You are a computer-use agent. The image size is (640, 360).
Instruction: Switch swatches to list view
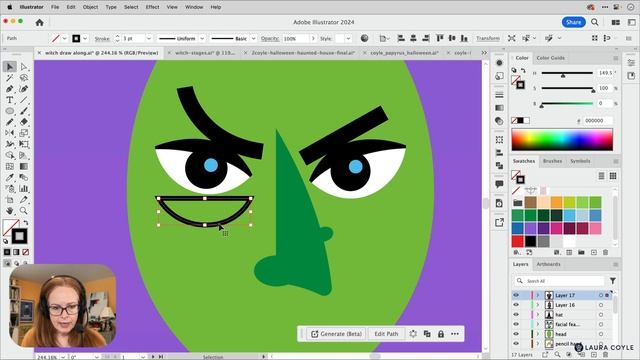tap(601, 176)
